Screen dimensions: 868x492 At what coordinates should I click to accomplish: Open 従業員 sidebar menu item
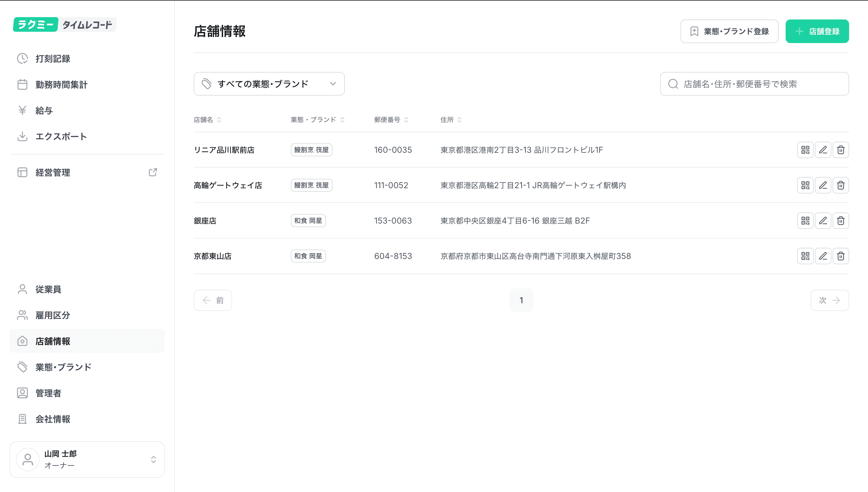pyautogui.click(x=48, y=289)
